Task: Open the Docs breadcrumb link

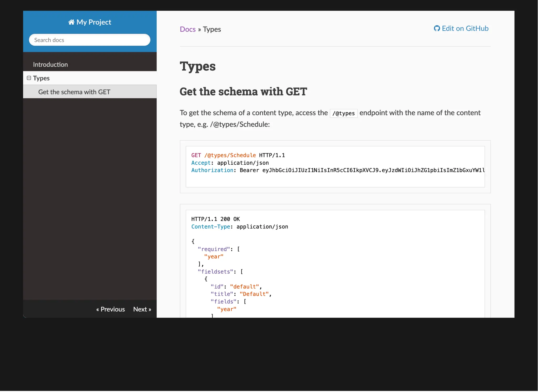Action: (188, 29)
